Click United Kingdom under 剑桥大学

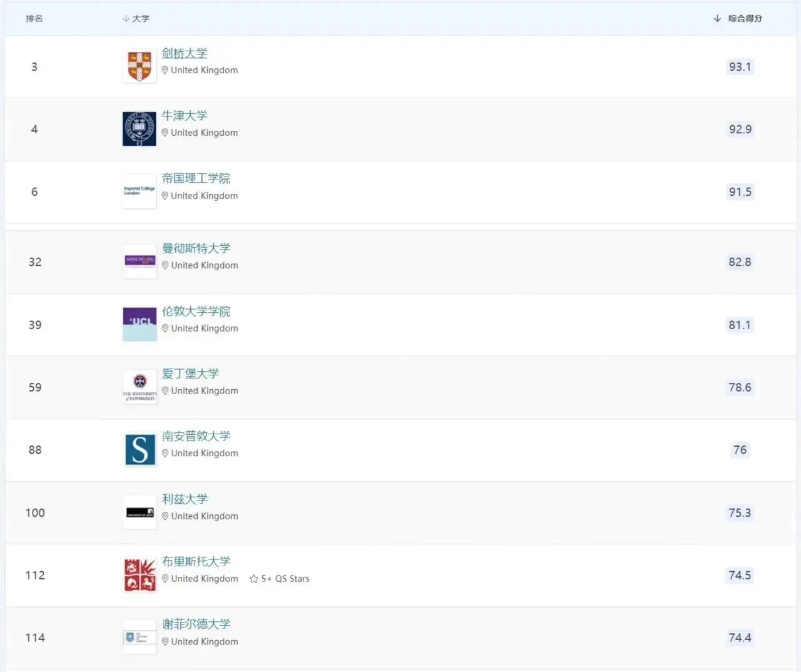pos(205,70)
